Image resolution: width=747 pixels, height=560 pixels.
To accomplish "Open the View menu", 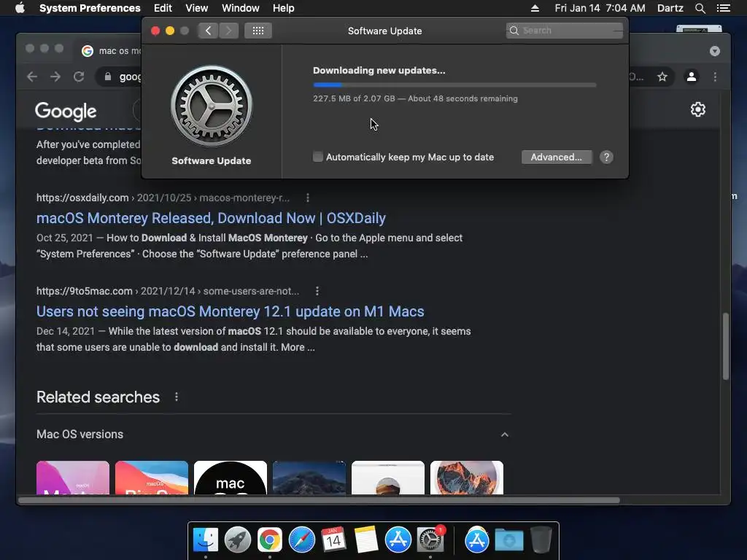I will pos(197,8).
